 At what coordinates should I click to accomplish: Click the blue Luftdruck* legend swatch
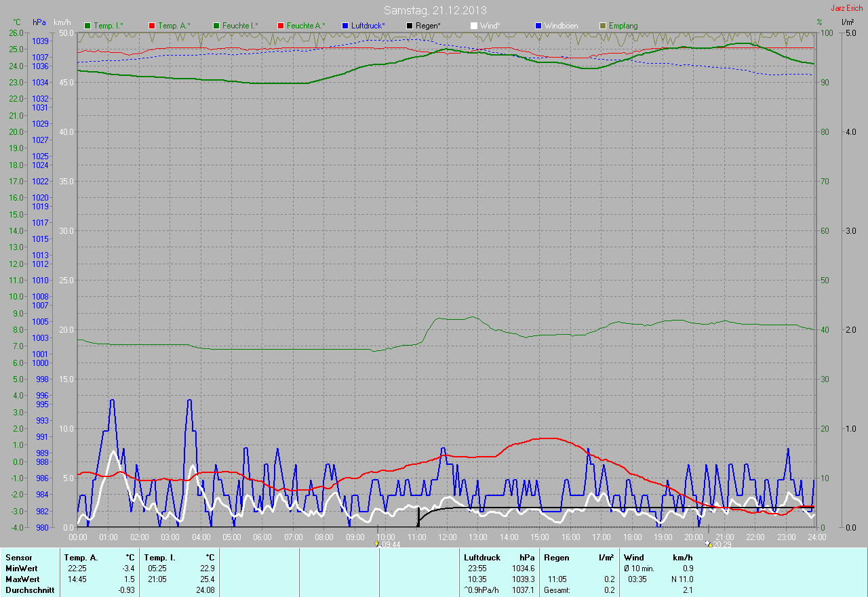click(x=345, y=26)
